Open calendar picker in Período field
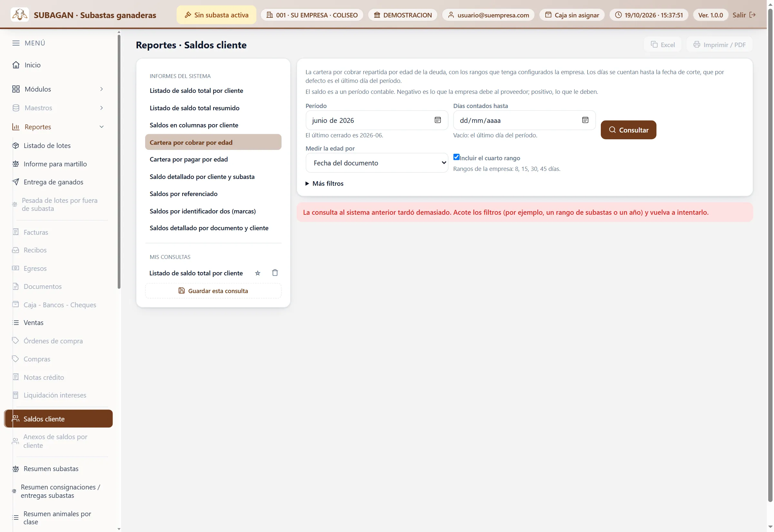Screen dimensions: 774x532 tap(437, 120)
